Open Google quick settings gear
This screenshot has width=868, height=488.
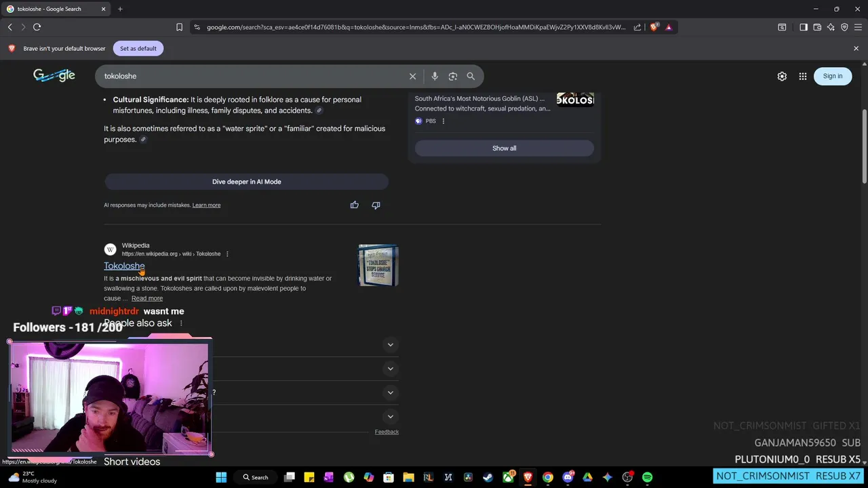[782, 76]
